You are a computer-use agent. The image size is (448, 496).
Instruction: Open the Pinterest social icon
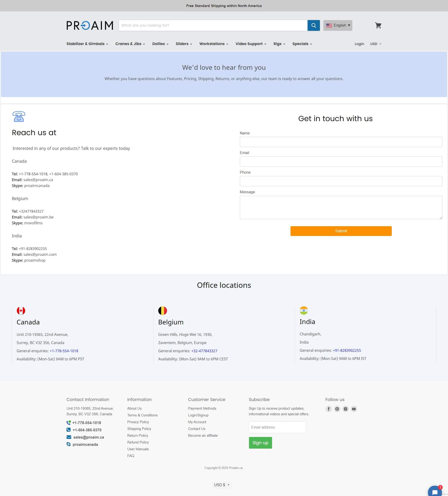[x=337, y=409]
